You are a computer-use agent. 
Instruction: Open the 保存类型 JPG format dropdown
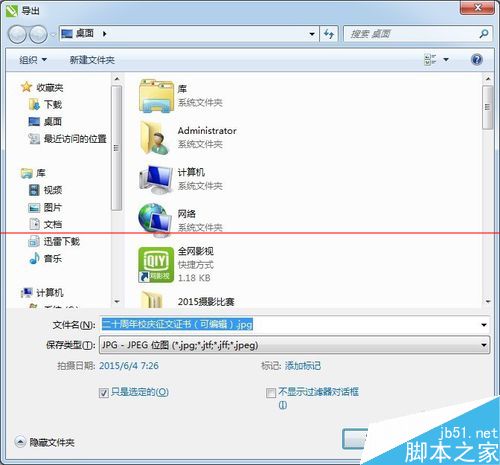click(294, 345)
